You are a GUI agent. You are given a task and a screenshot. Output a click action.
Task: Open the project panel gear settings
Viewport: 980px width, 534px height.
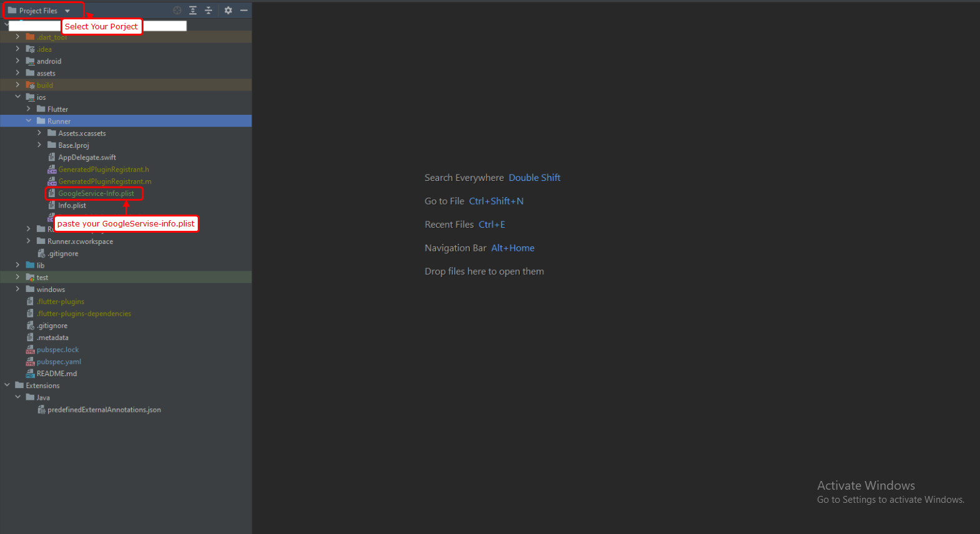(228, 11)
